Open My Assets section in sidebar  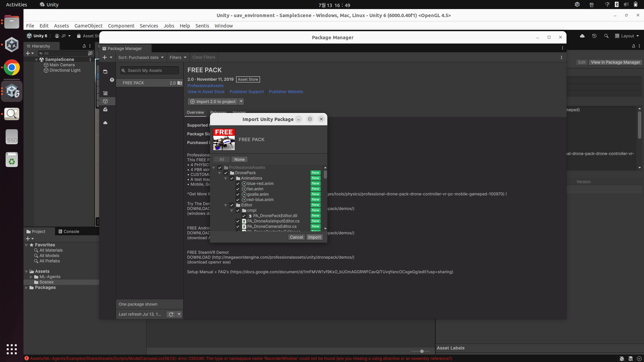[105, 101]
